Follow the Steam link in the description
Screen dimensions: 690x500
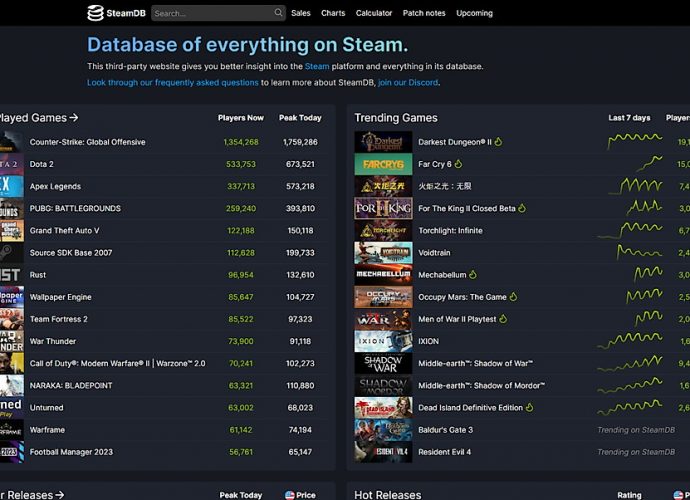(x=317, y=66)
